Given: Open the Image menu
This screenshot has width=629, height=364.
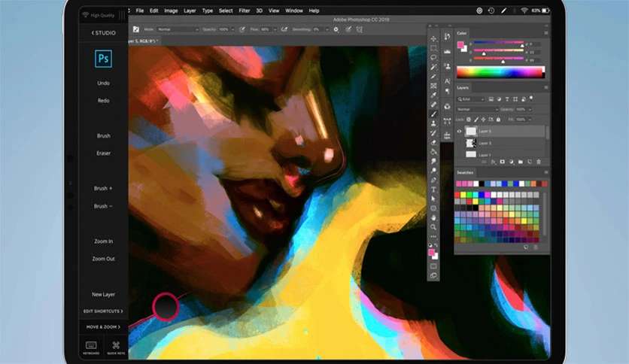Looking at the screenshot, I should click(x=171, y=11).
